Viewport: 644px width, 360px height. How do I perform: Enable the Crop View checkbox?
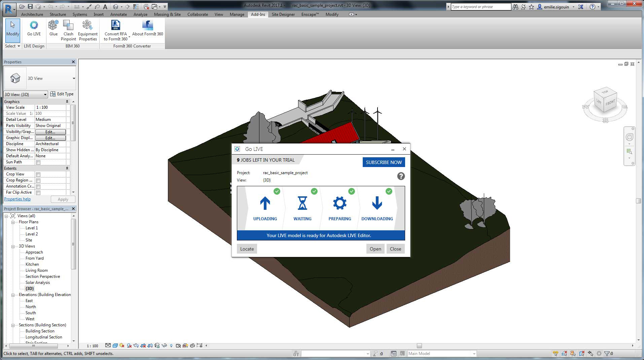click(x=38, y=174)
